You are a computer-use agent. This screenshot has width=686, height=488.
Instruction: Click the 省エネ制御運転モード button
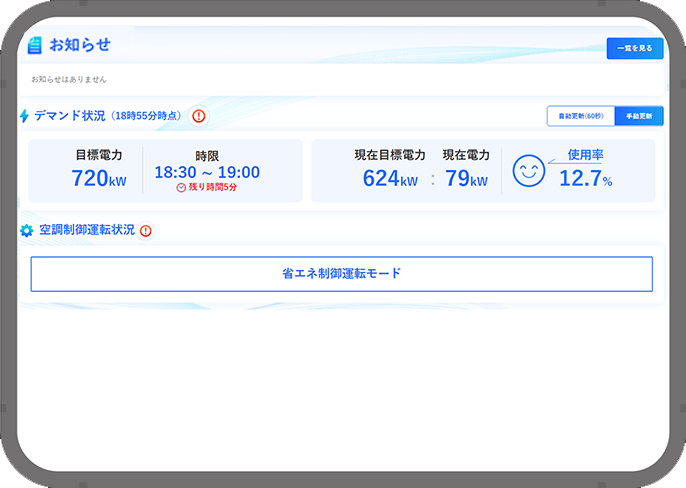pyautogui.click(x=341, y=273)
